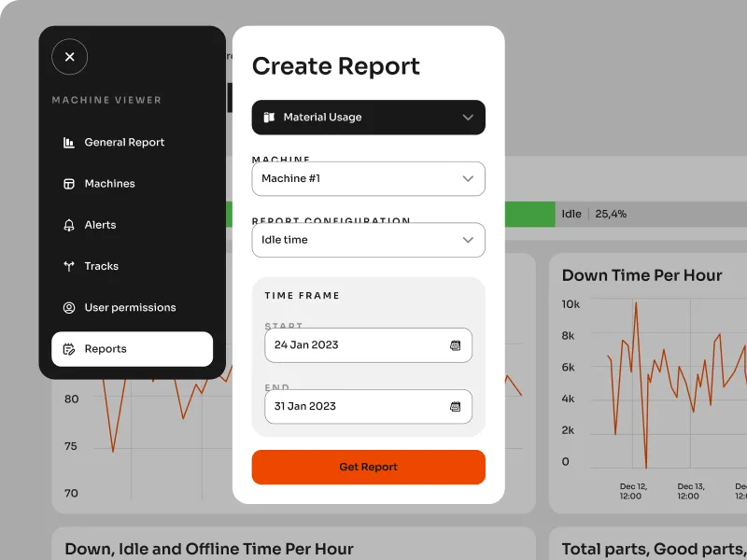Click the Material Usage book icon

[269, 118]
